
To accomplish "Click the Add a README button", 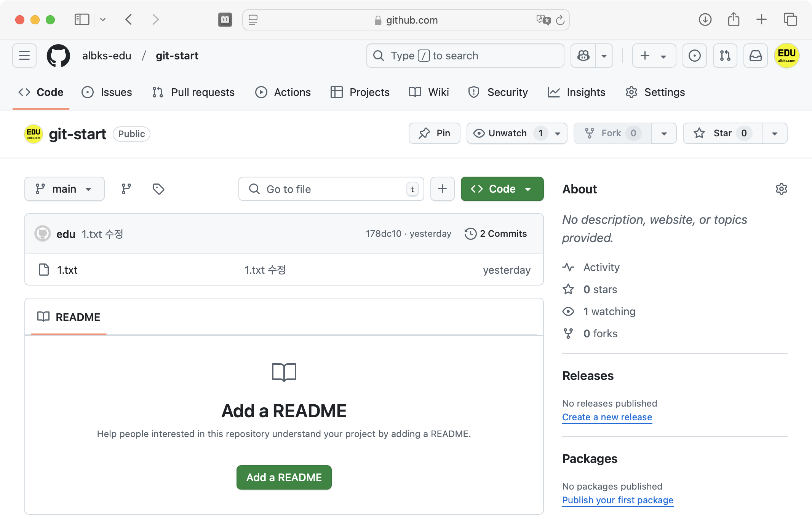I will coord(284,477).
